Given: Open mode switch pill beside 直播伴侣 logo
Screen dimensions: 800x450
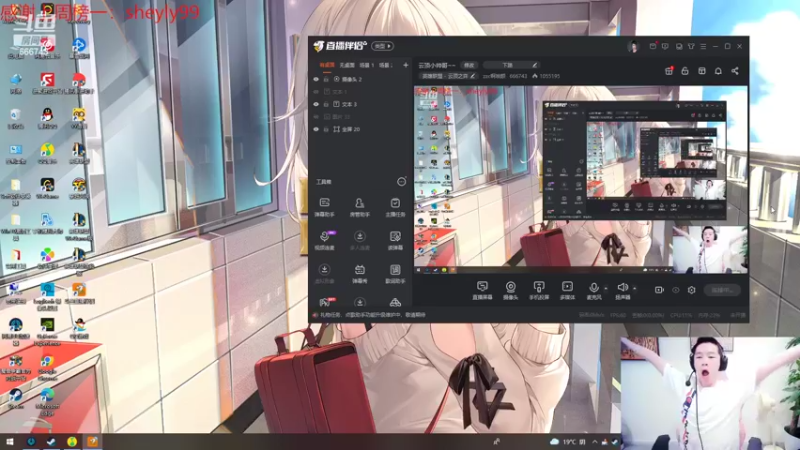Looking at the screenshot, I should pyautogui.click(x=382, y=46).
